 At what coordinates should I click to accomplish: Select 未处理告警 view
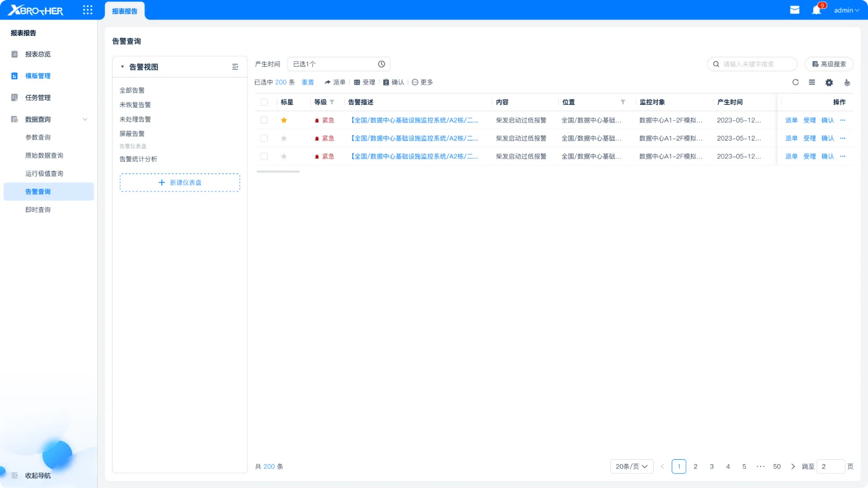click(x=135, y=119)
